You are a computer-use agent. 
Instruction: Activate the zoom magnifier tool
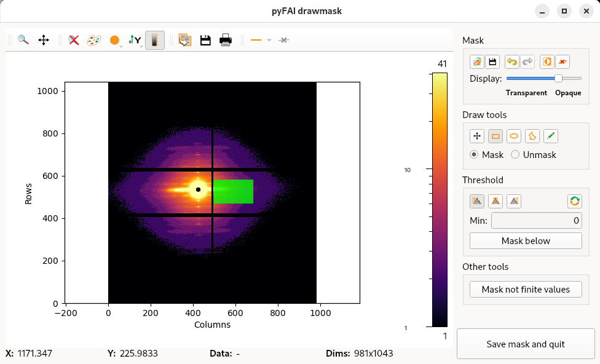23,40
